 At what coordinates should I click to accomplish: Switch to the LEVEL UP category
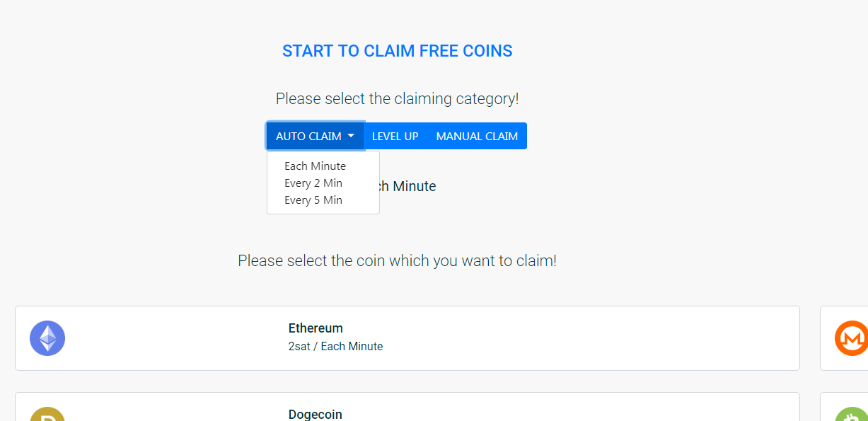point(395,136)
